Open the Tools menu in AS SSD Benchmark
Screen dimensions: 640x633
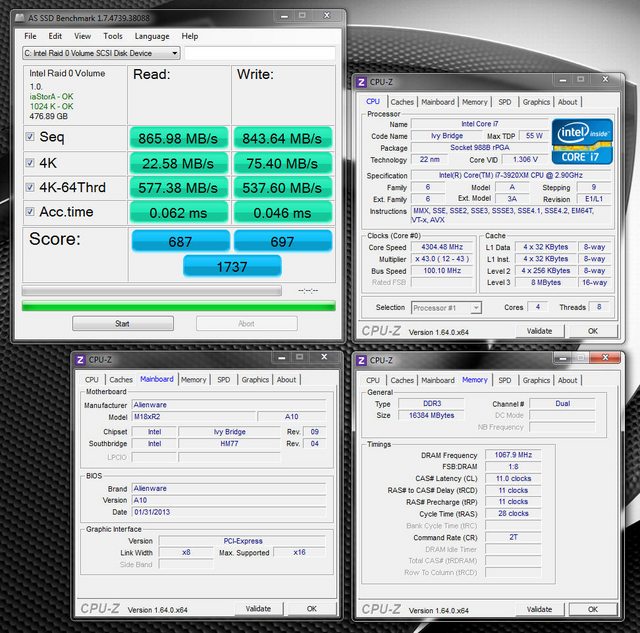tap(113, 36)
